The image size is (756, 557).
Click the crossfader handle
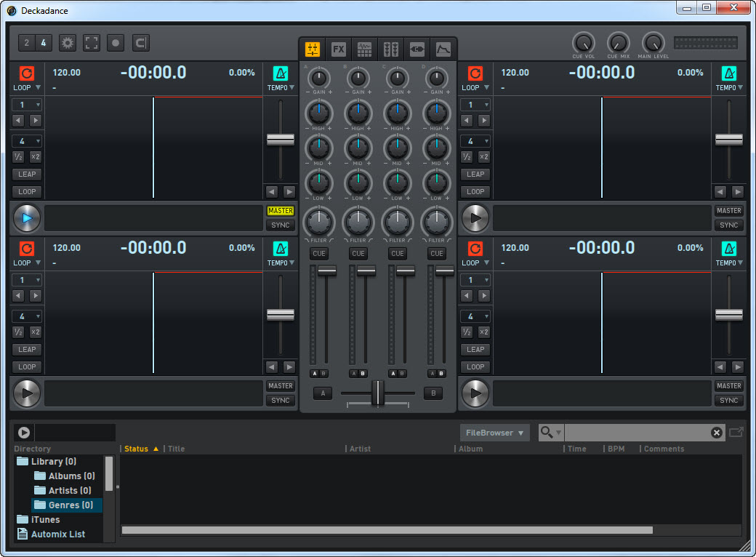click(377, 393)
